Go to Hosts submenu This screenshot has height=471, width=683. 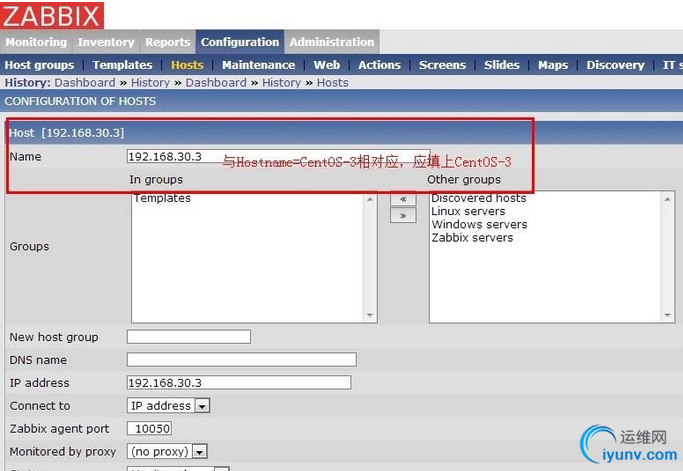tap(187, 65)
